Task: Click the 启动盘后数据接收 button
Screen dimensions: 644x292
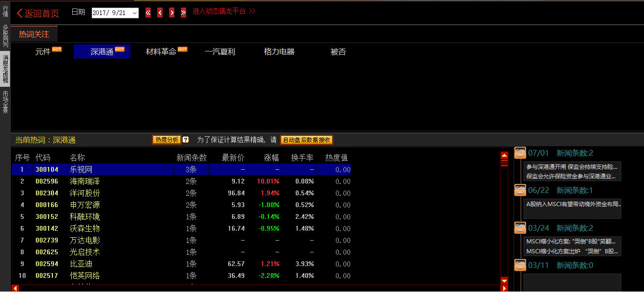Action: [307, 140]
